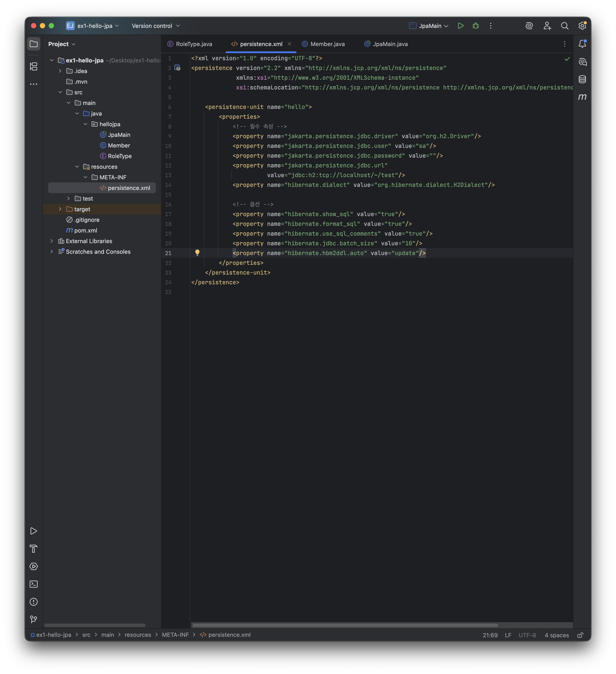This screenshot has height=674, width=616.
Task: Toggle the read-only lock in status bar
Action: 580,635
